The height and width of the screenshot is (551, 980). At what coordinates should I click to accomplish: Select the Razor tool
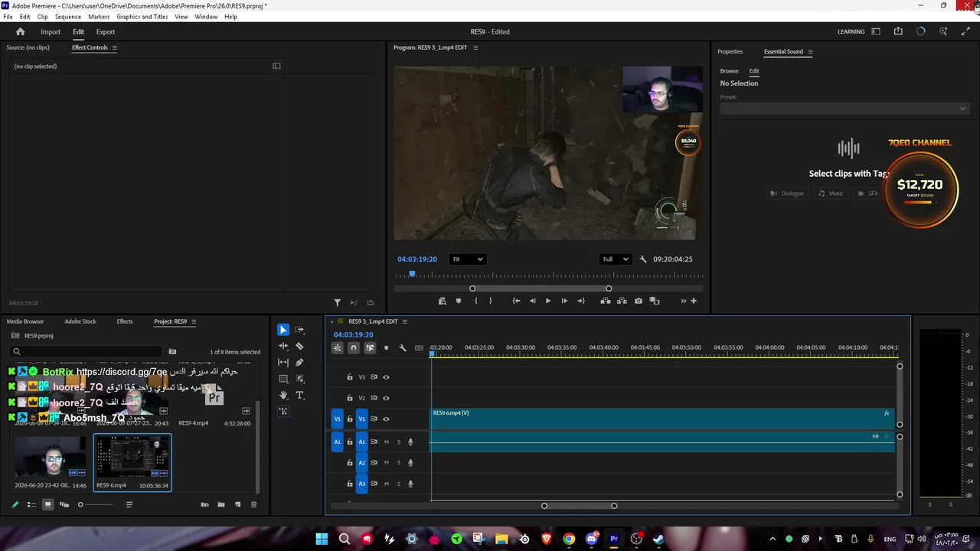(299, 346)
